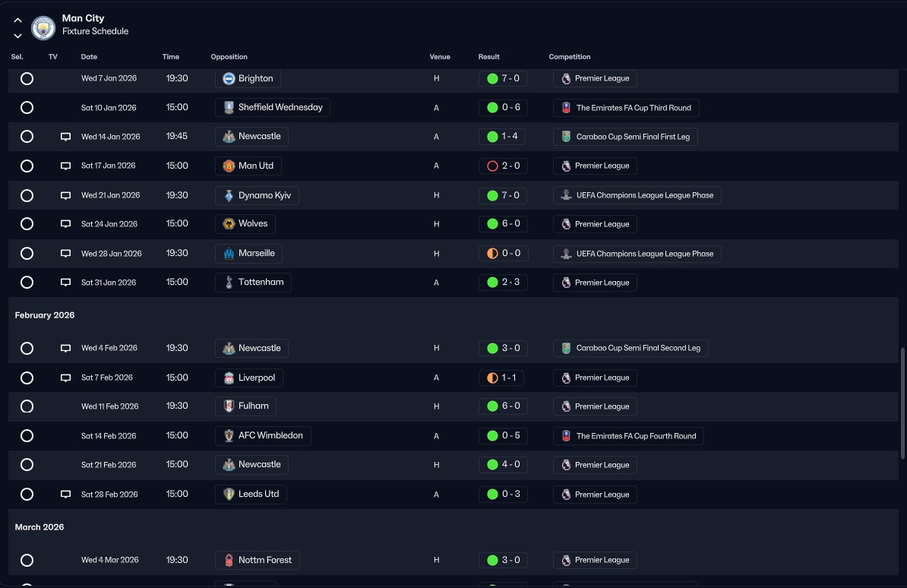Screen dimensions: 907x588
Task: Click Champions League trophy icon on Dynamo Kyiv row
Action: (566, 195)
